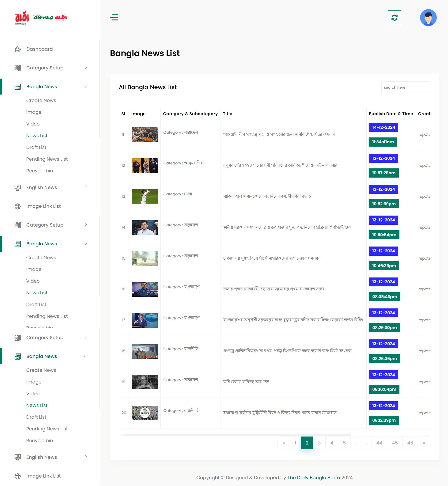This screenshot has height=486, width=448.
Task: Expand the English News submenu chevron
Action: (x=86, y=187)
